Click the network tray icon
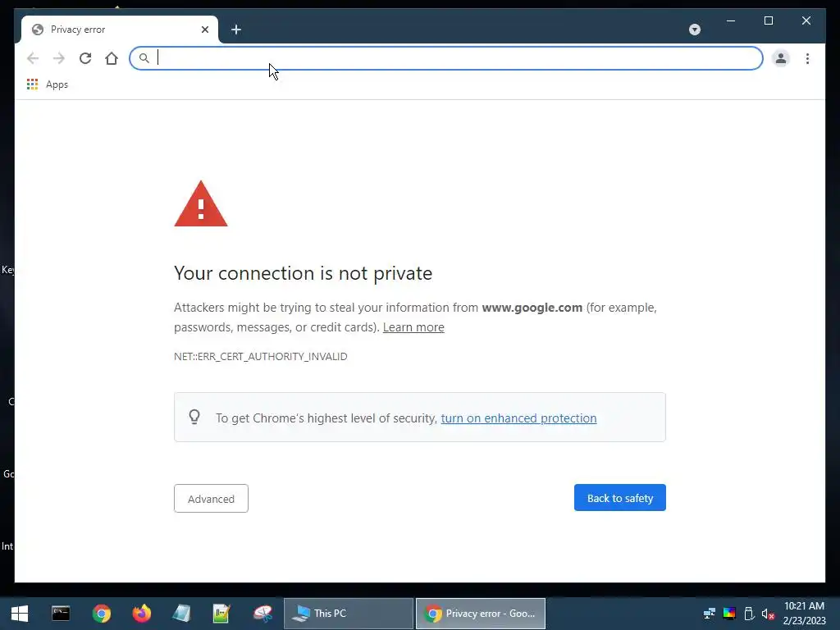840x630 pixels. (710, 614)
